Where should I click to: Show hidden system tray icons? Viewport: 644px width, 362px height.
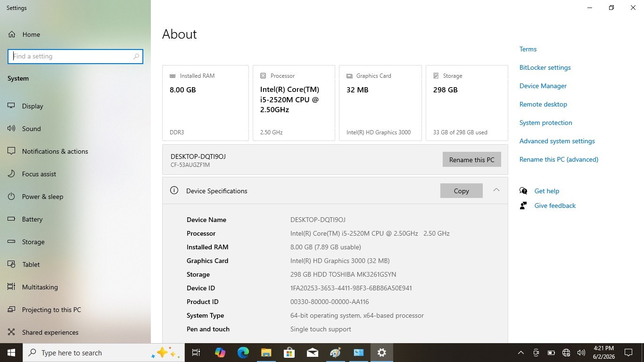pos(520,353)
